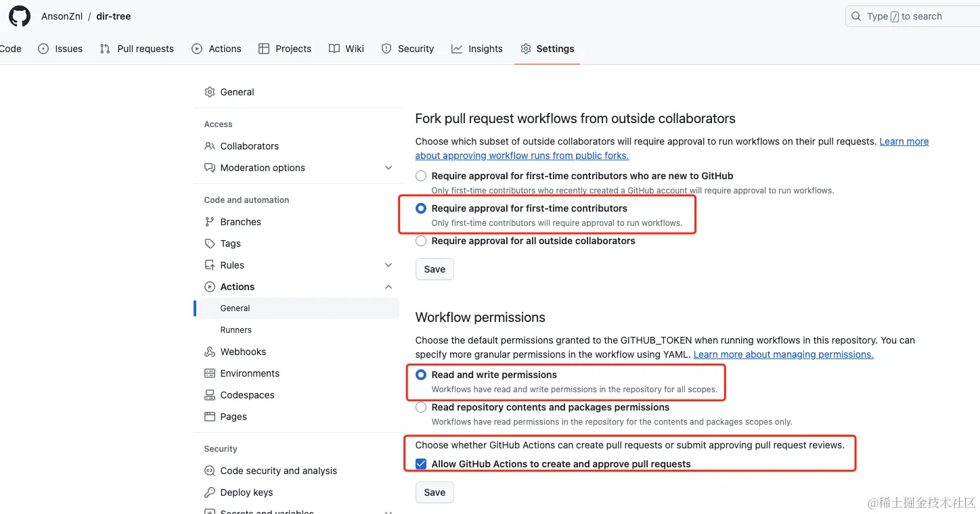Screen dimensions: 980x514
Task: Open the Pull requests tab
Action: click(x=137, y=49)
